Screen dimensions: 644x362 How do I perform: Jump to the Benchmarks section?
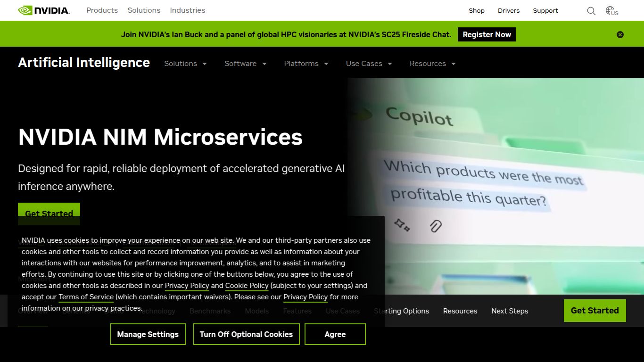pos(210,311)
